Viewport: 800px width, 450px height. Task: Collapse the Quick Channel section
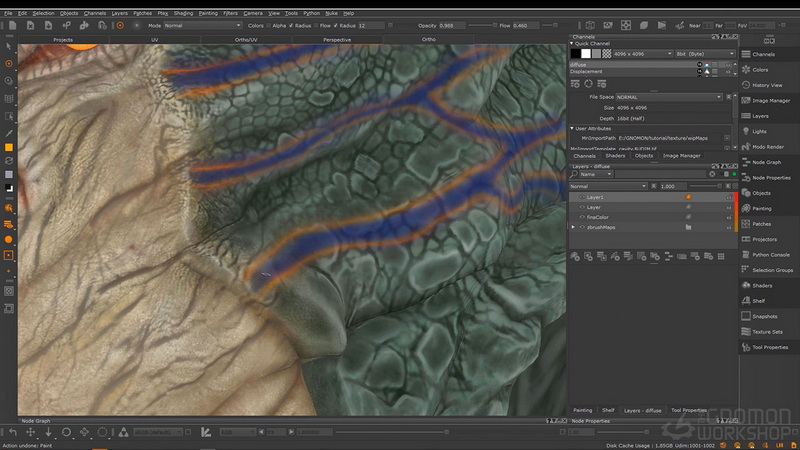click(x=572, y=44)
